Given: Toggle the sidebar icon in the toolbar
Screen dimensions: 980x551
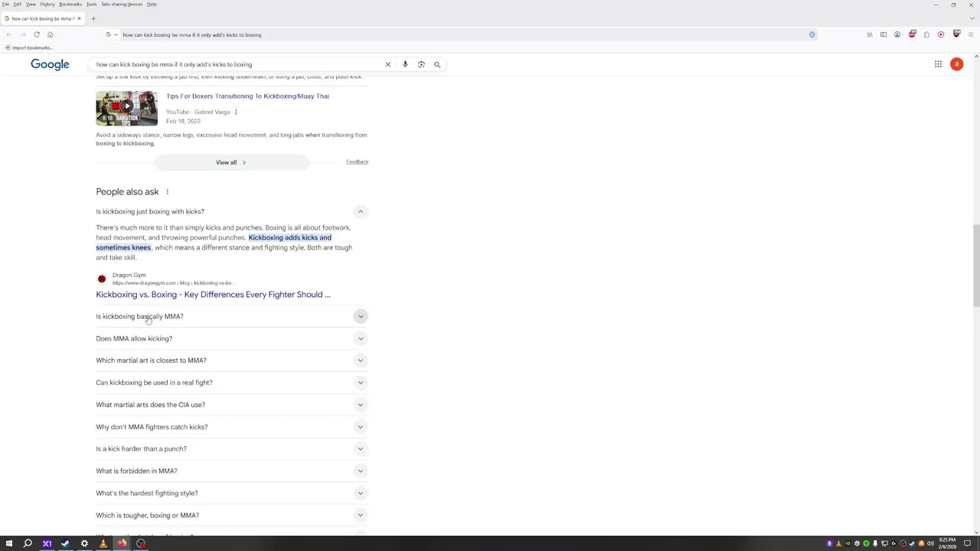Looking at the screenshot, I should tap(884, 34).
